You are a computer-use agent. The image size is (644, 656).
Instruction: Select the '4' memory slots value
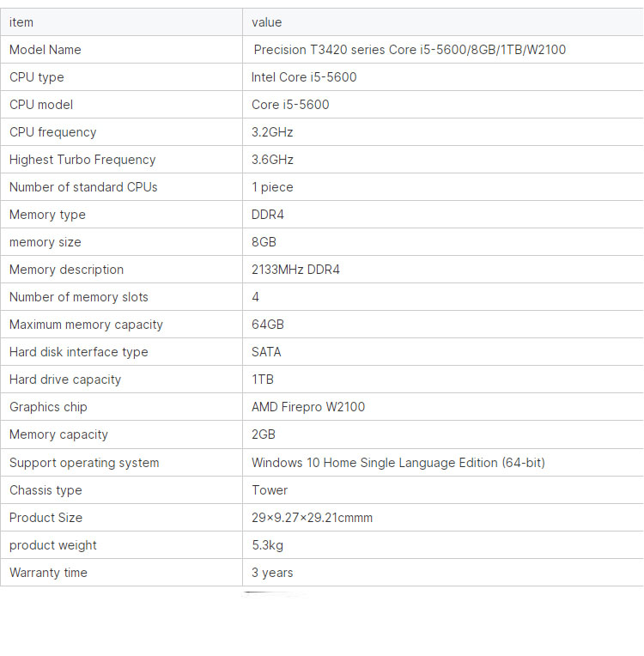click(255, 297)
